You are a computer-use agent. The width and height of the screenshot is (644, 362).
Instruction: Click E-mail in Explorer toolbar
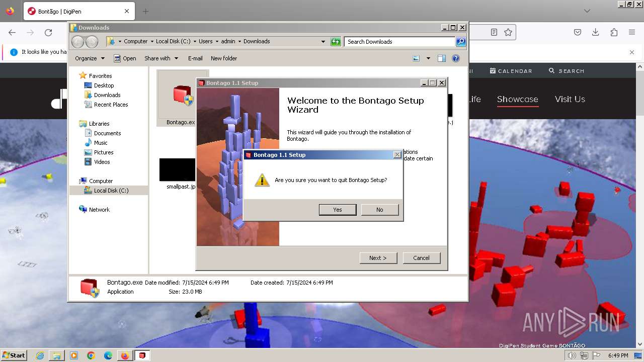(195, 58)
